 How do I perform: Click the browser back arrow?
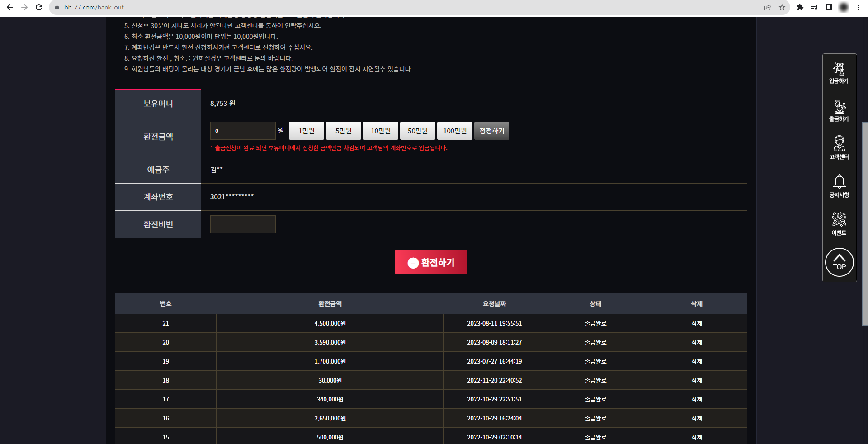tap(10, 7)
